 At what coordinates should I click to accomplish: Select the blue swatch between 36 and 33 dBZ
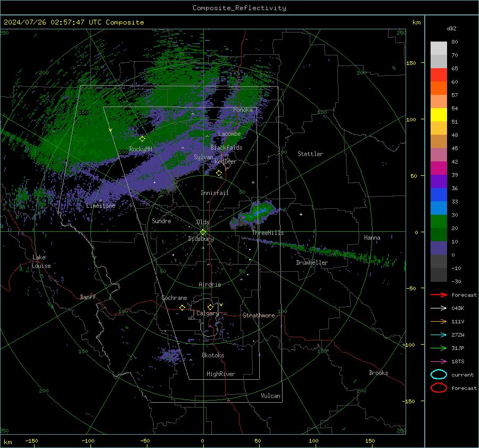[439, 195]
